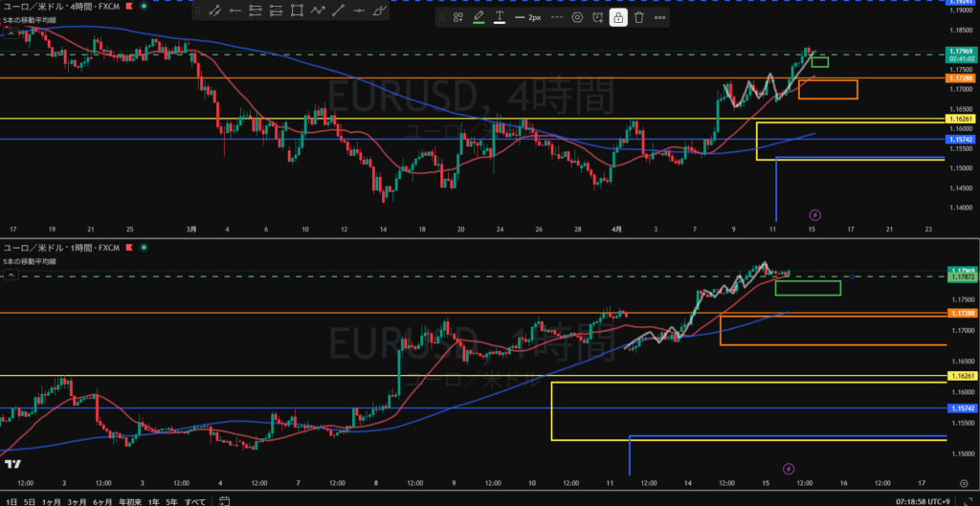Open the go-to-date calendar icon

[x=223, y=500]
